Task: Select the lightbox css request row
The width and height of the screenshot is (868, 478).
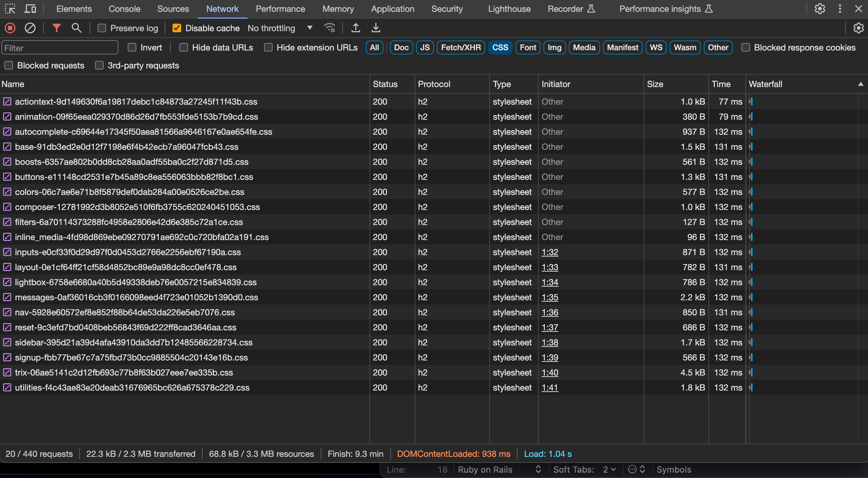Action: click(x=434, y=282)
